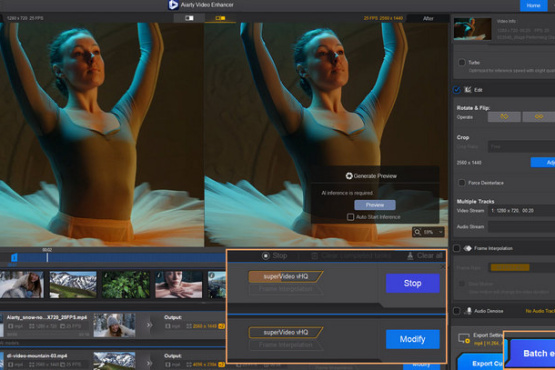Click the large blue Stop button
The width and height of the screenshot is (555, 370).
pos(413,283)
